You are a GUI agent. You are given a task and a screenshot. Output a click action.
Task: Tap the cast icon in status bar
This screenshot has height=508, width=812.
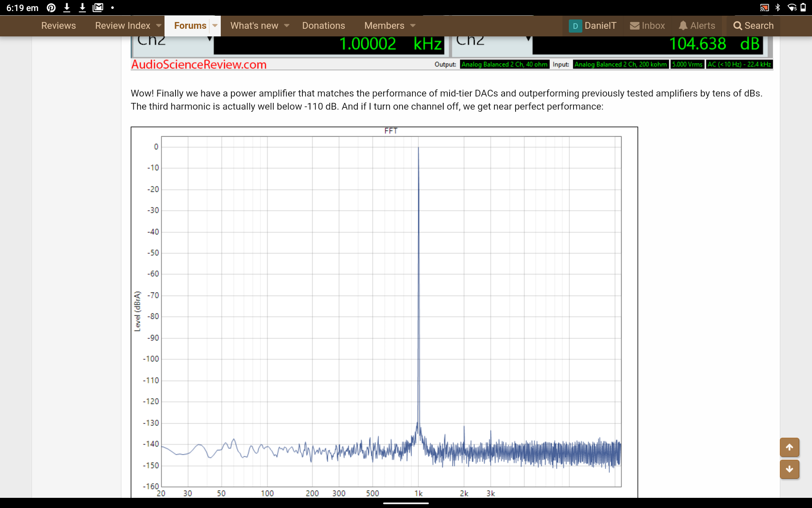(x=764, y=8)
